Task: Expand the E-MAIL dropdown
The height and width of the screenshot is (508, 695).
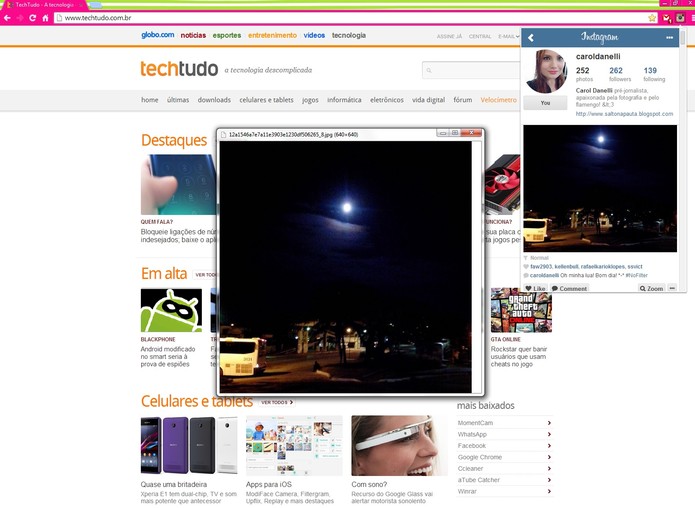Action: pos(508,36)
